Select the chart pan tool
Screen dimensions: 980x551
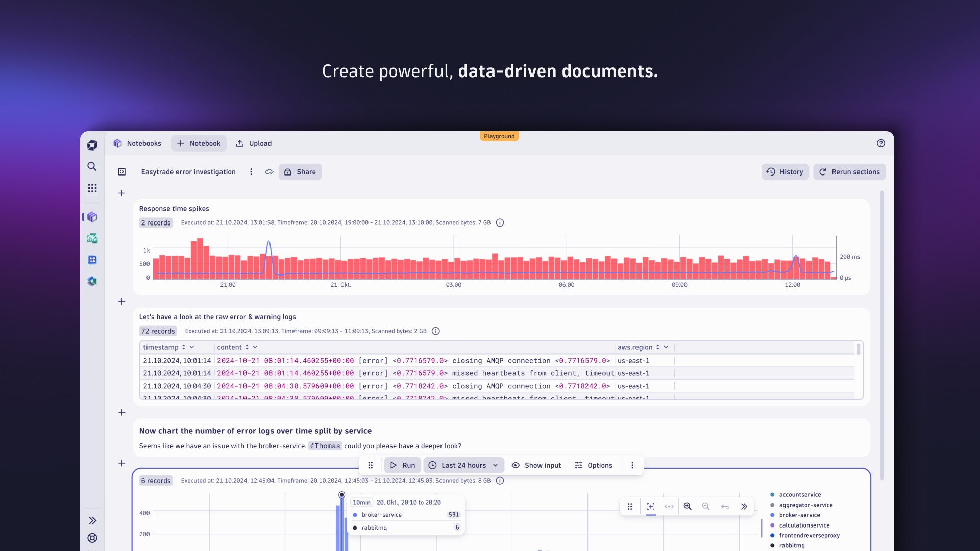point(669,507)
